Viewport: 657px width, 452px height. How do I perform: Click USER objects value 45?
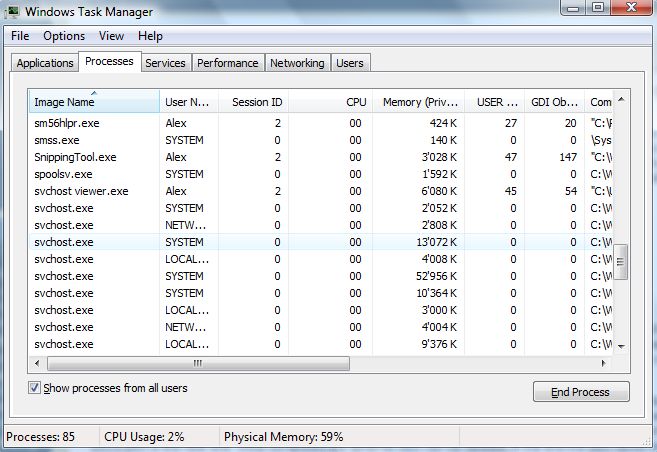pyautogui.click(x=511, y=191)
